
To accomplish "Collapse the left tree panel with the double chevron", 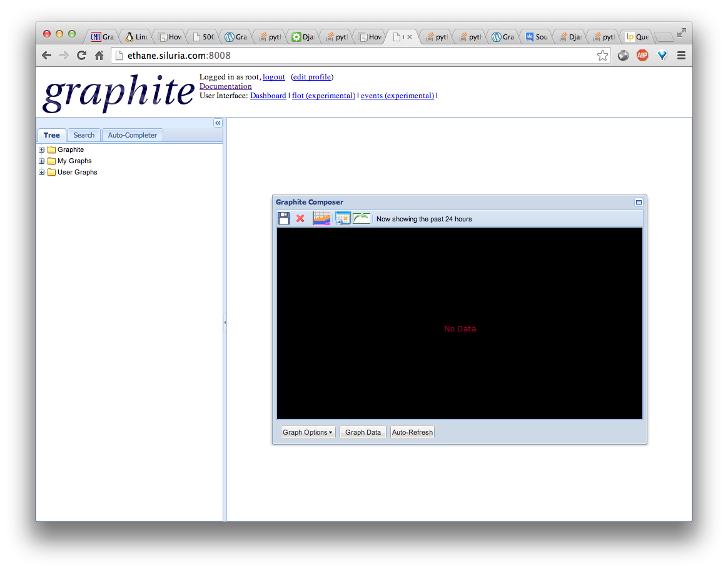I will pyautogui.click(x=218, y=123).
